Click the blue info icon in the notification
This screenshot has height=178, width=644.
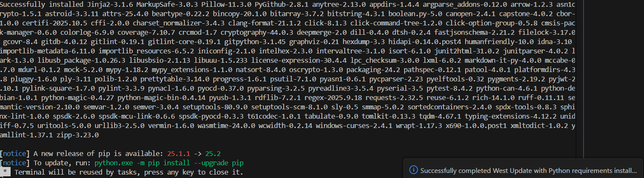[x=413, y=170]
